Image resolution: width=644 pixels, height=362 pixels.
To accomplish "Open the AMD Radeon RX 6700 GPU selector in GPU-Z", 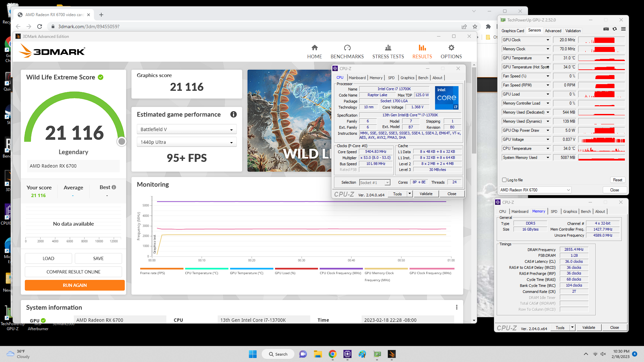I will tap(535, 190).
